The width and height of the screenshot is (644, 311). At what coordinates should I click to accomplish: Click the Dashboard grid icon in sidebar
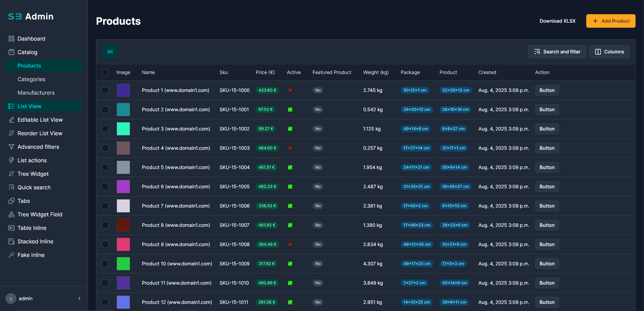click(11, 39)
